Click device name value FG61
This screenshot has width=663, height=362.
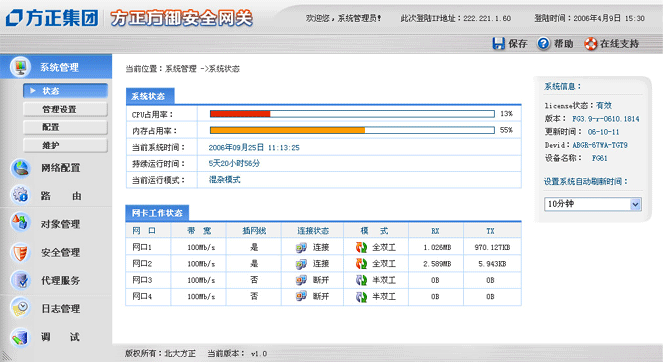[600, 158]
